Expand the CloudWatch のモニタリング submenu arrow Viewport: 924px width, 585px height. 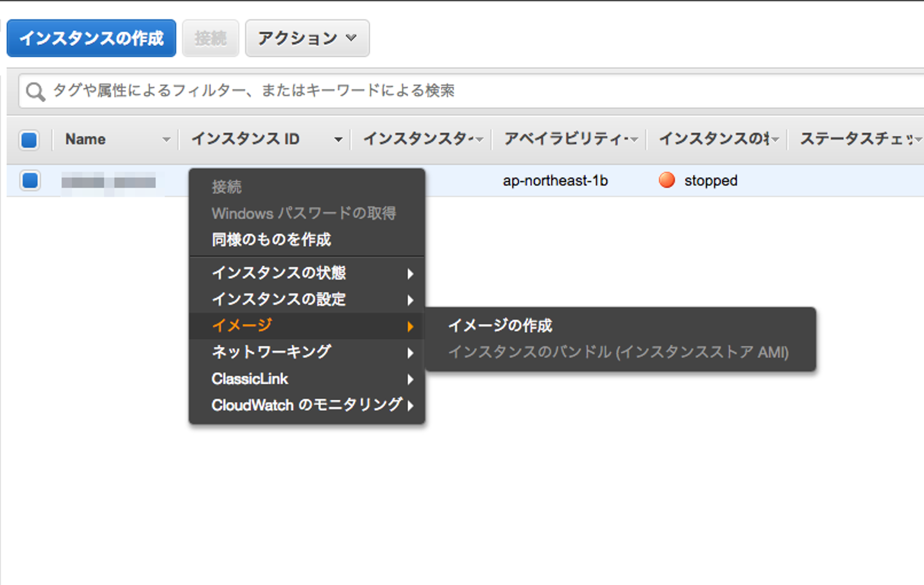point(410,405)
